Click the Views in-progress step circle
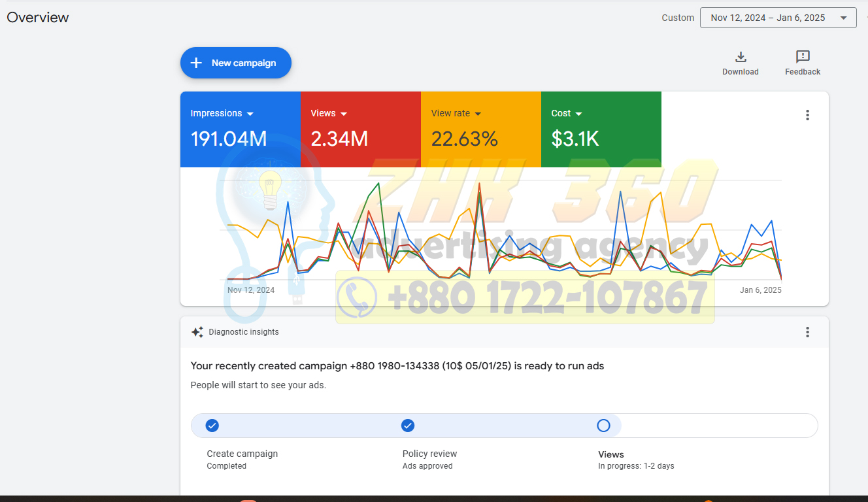Screen dimensions: 868x502 [603, 426]
